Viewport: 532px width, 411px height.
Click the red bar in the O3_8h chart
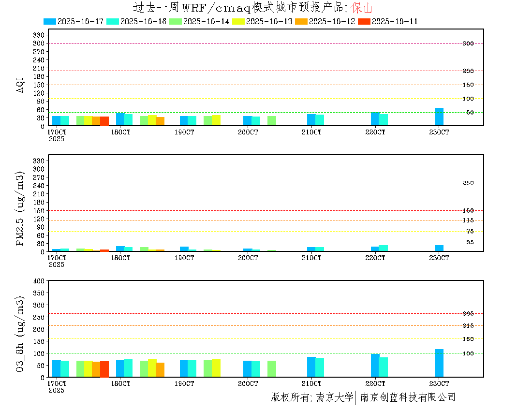pos(104,369)
